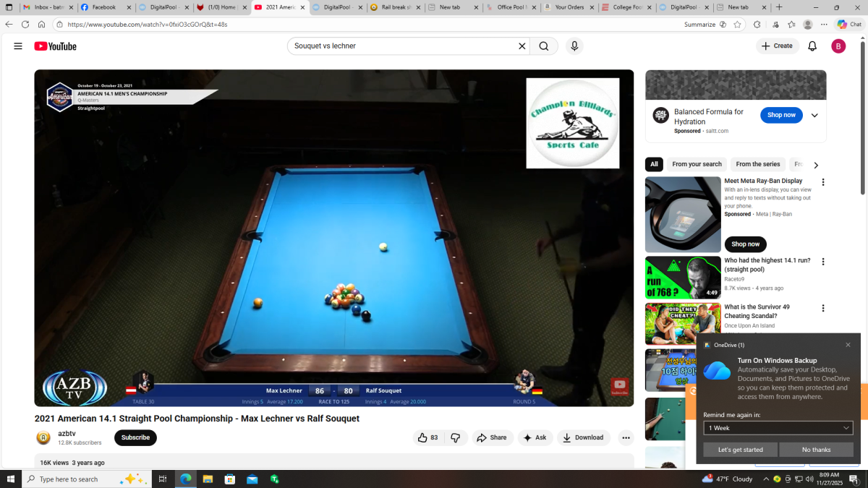Click No thanks in OneDrive popup
Image resolution: width=868 pixels, height=488 pixels.
tap(816, 450)
